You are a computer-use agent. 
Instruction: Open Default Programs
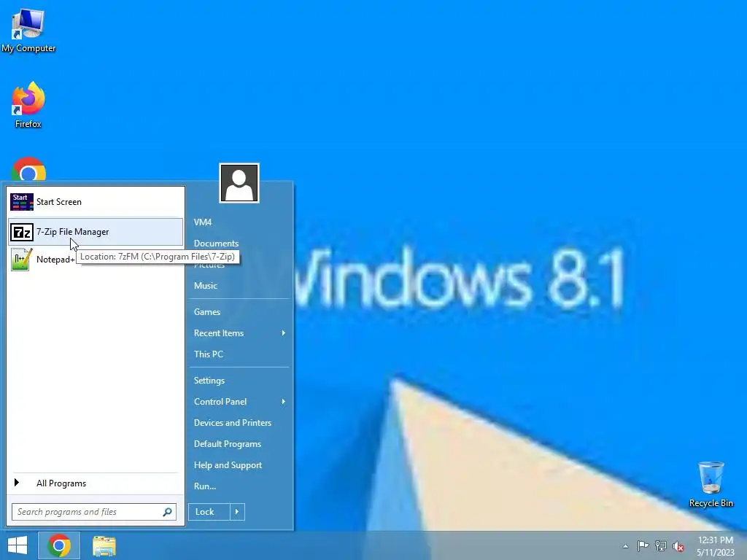[228, 444]
